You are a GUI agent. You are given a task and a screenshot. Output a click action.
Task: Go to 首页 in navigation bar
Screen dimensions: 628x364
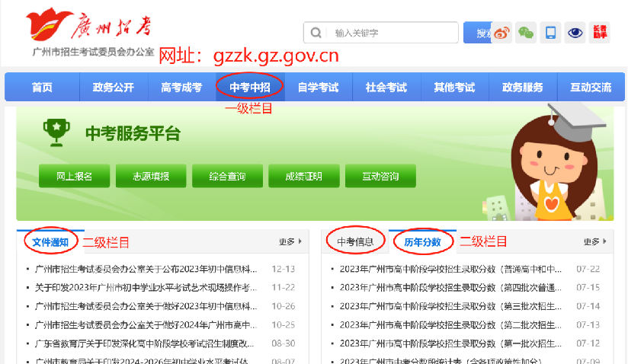point(42,88)
